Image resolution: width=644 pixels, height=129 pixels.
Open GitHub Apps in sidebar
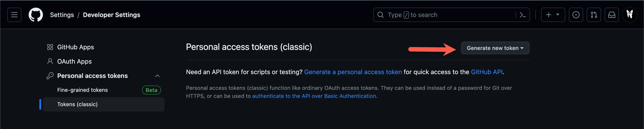tap(75, 47)
